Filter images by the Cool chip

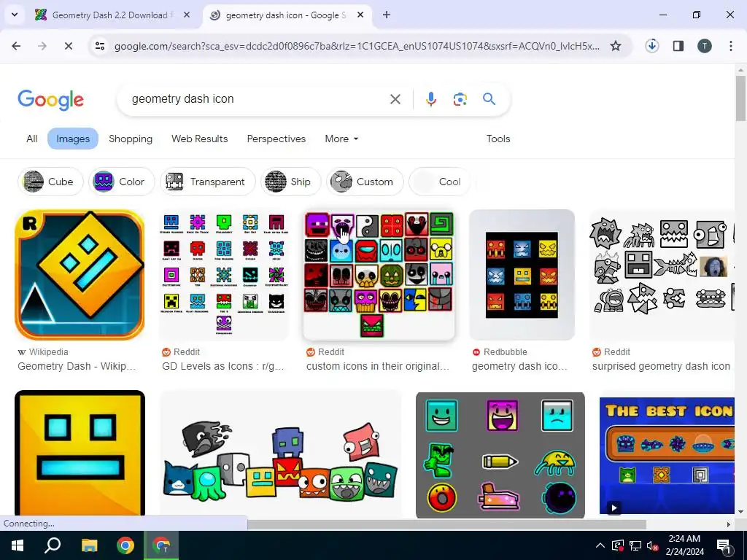(439, 182)
